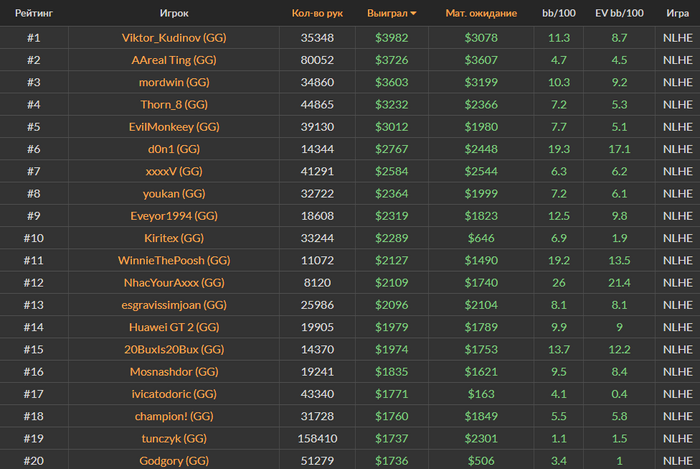
Task: Open Eveyor1994 (GG) profile
Action: 174,216
